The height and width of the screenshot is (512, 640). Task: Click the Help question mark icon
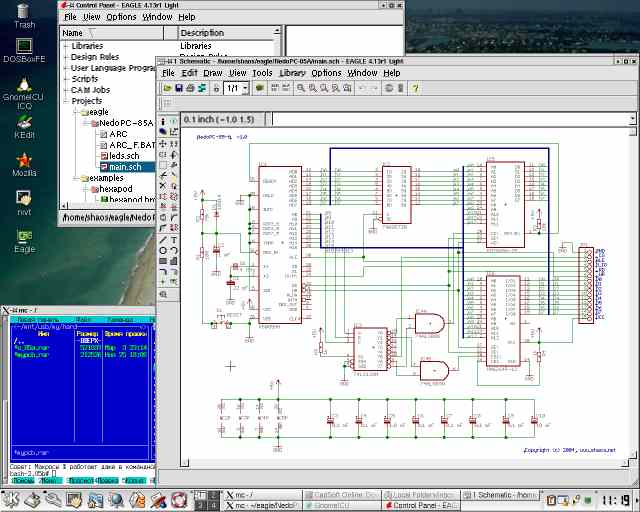[x=415, y=88]
